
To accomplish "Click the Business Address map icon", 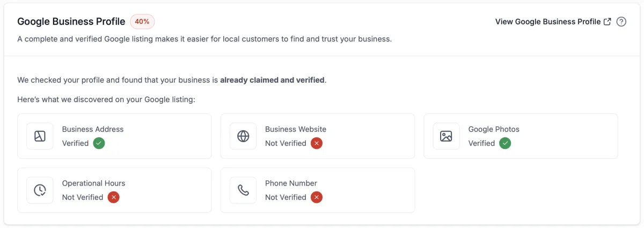I will tap(40, 136).
